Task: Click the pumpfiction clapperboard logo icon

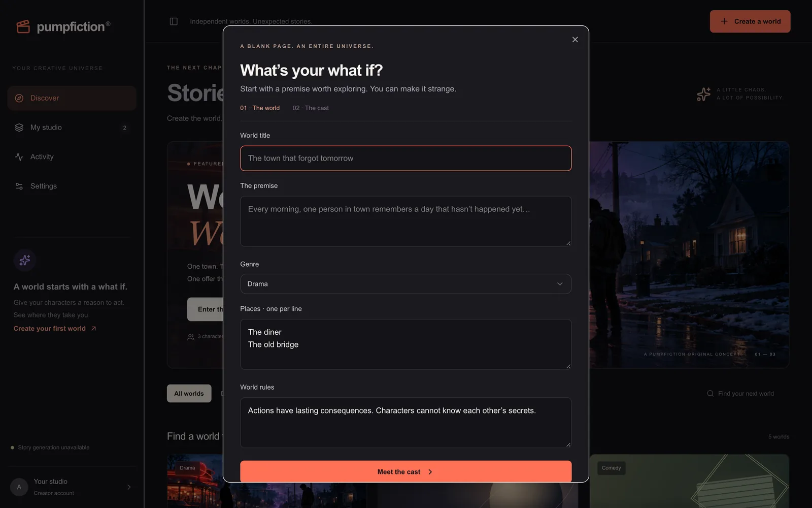Action: click(x=23, y=26)
